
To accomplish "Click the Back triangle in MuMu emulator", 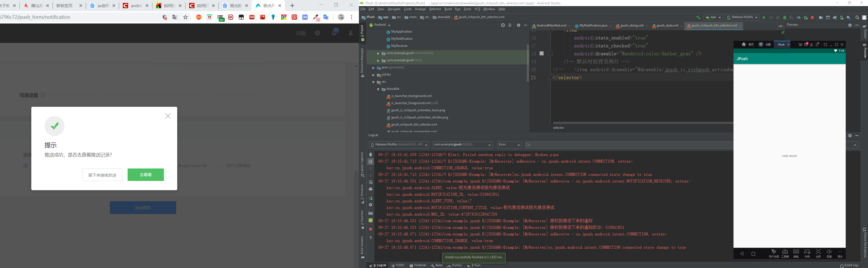I will pyautogui.click(x=742, y=253).
